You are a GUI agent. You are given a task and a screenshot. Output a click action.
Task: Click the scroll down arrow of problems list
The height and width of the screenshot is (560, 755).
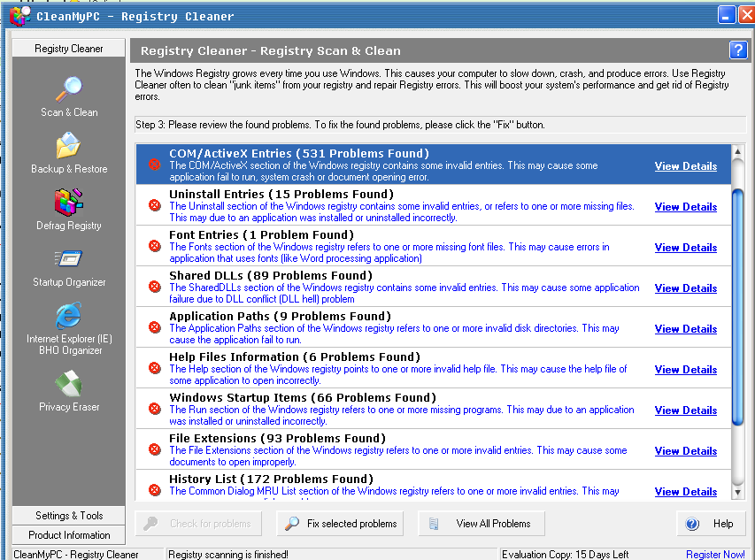coord(737,492)
